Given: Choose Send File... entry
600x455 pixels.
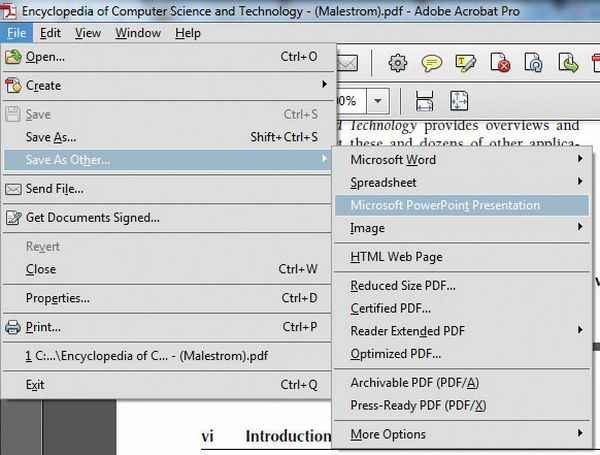Looking at the screenshot, I should pyautogui.click(x=168, y=189).
